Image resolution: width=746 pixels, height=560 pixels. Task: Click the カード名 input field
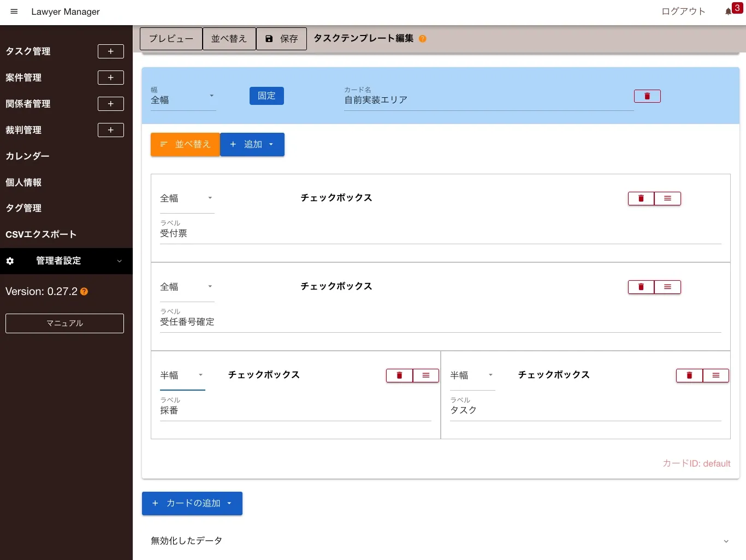click(489, 100)
